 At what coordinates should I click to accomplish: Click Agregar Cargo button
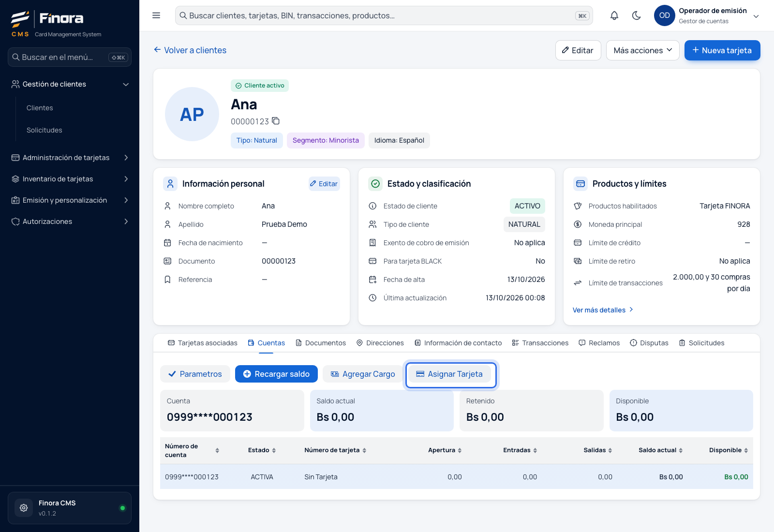[x=363, y=374]
